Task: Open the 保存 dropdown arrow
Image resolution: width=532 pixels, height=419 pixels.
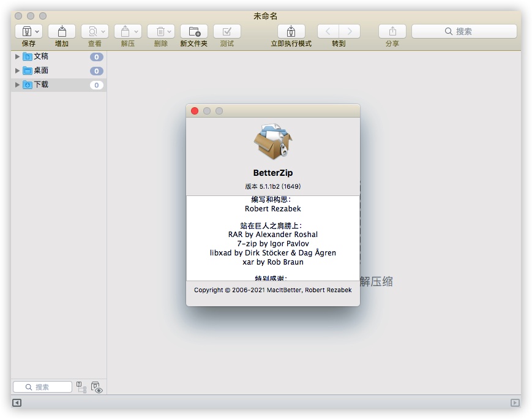Action: point(37,32)
